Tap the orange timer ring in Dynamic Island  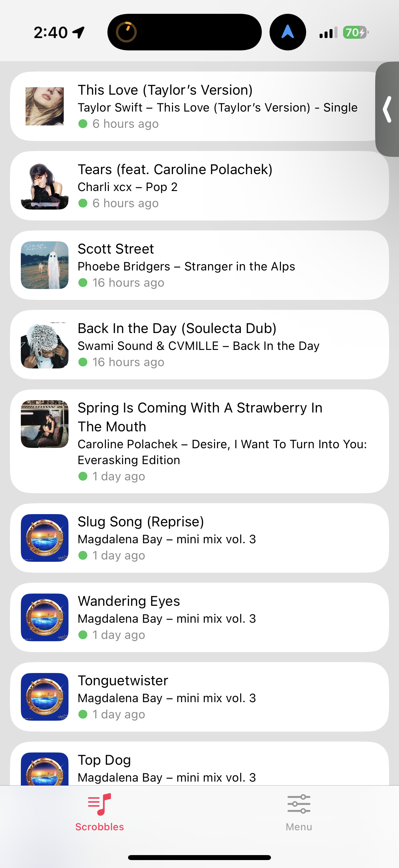(x=126, y=32)
